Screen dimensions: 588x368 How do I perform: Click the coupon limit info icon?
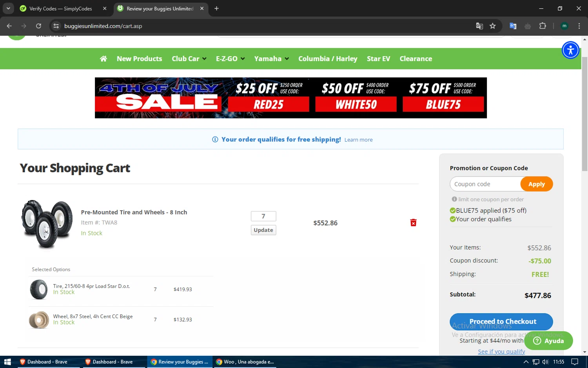pos(454,199)
